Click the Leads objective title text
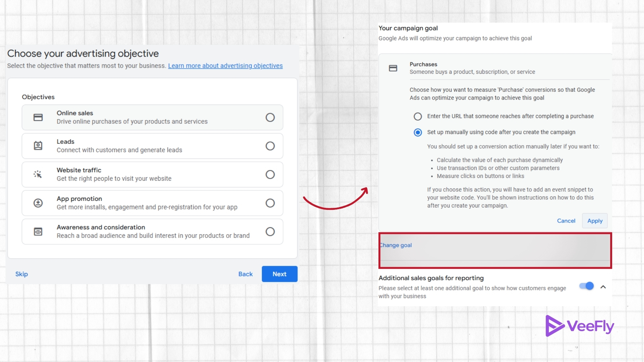The image size is (644, 362). click(65, 141)
